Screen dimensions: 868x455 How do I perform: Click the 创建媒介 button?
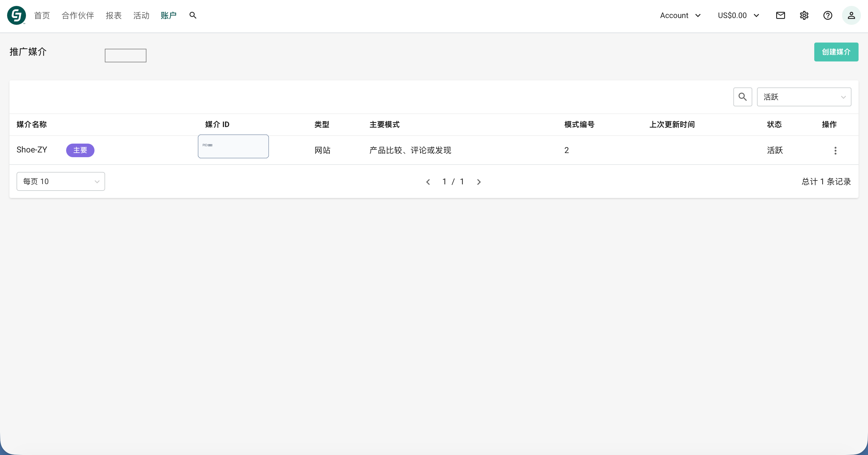coord(836,52)
